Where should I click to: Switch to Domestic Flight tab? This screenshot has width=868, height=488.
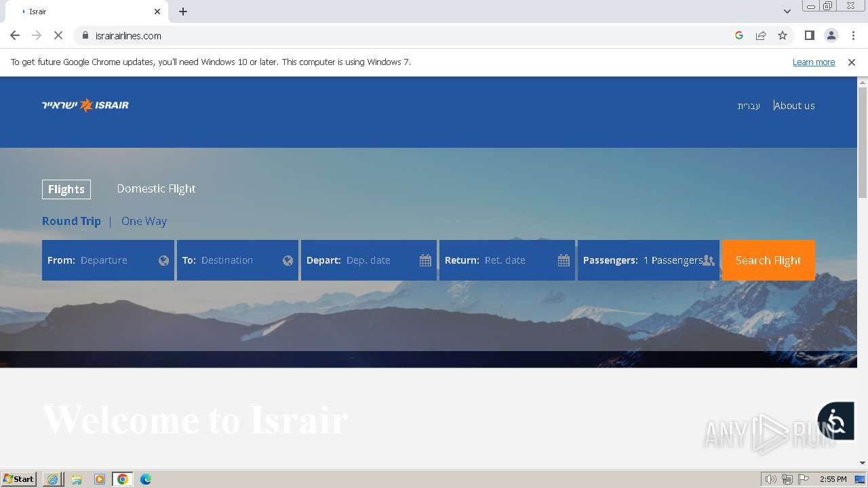(x=156, y=188)
